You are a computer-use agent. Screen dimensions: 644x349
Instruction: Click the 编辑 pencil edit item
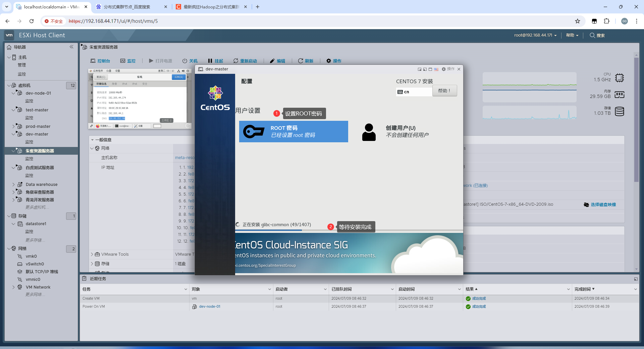pyautogui.click(x=277, y=61)
